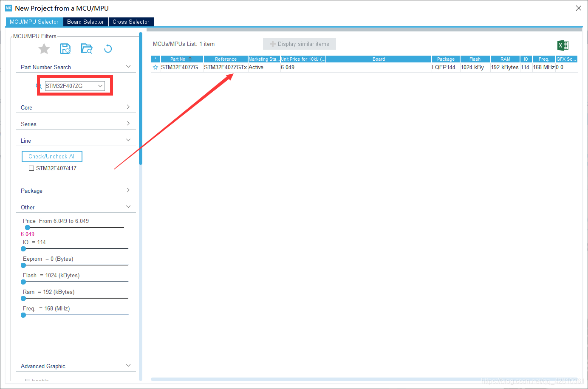Image resolution: width=588 pixels, height=389 pixels.
Task: Click the 1024 kBytes flash cell
Action: click(x=475, y=68)
